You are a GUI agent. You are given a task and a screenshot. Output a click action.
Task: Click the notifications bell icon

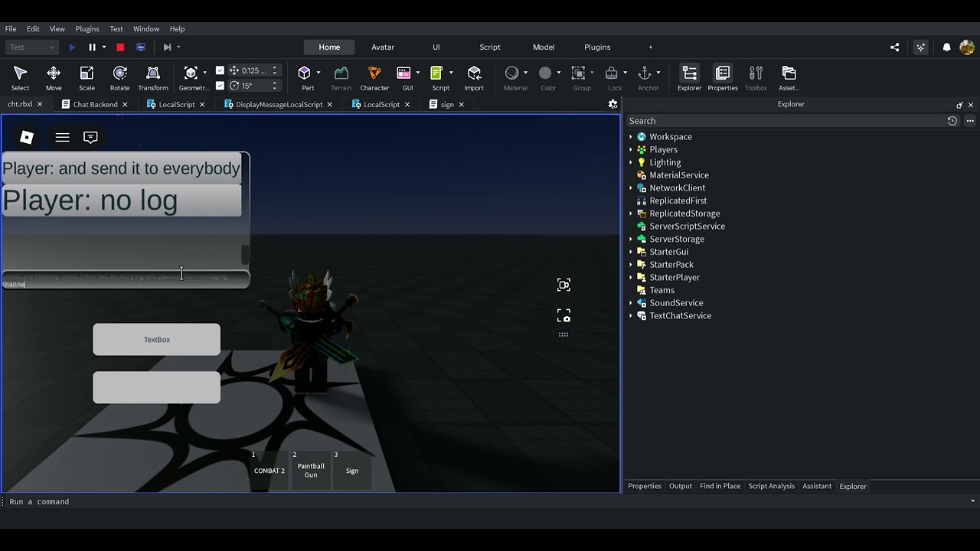point(946,47)
